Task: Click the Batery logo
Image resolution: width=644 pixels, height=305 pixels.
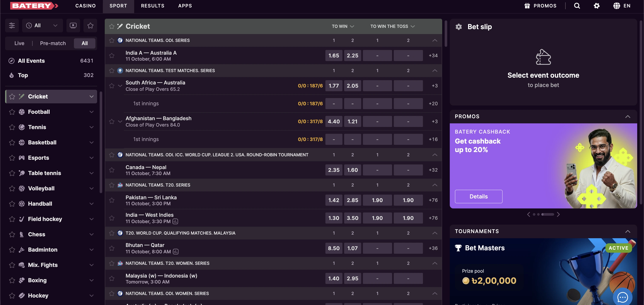Action: click(34, 6)
